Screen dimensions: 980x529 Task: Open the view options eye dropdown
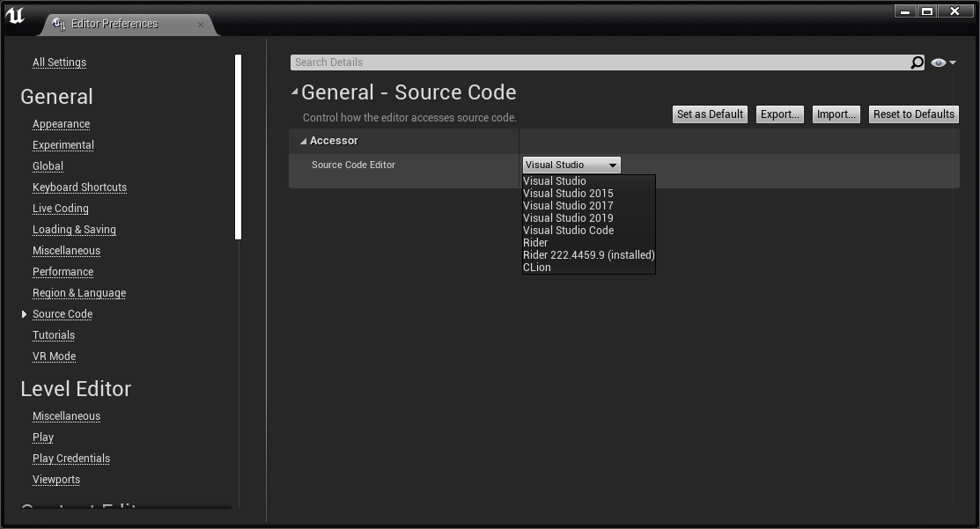coord(943,62)
